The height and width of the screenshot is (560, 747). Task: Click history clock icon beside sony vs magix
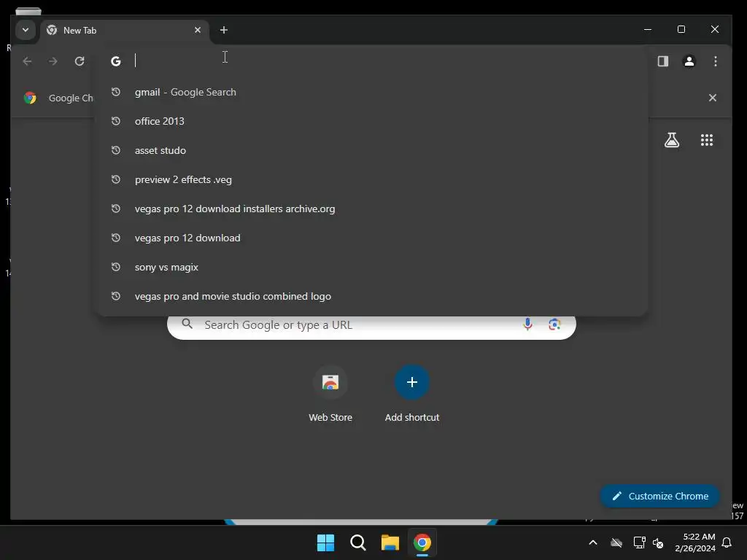pyautogui.click(x=116, y=267)
